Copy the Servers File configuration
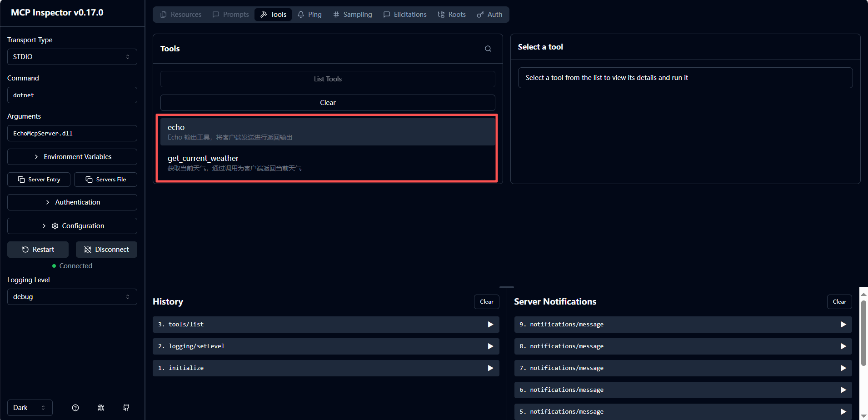 105,180
